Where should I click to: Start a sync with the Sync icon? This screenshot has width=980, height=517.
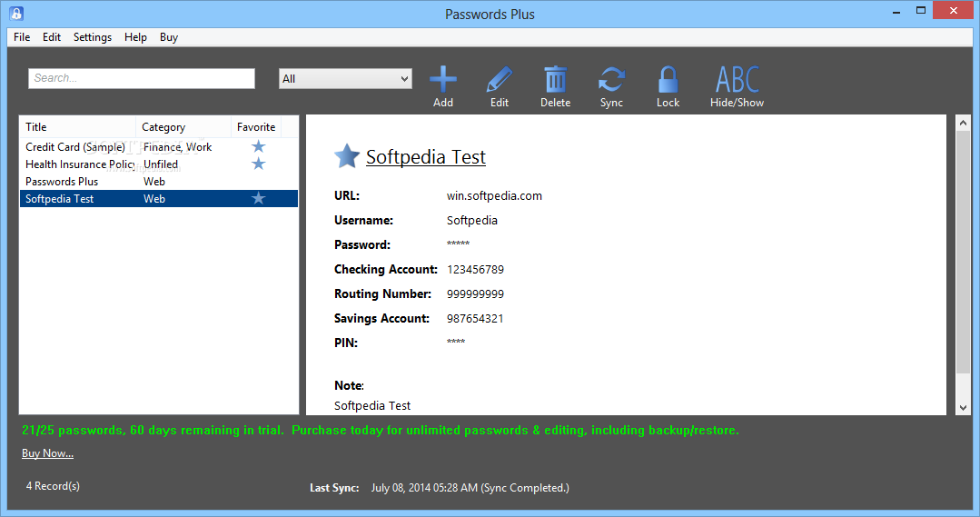pos(611,80)
